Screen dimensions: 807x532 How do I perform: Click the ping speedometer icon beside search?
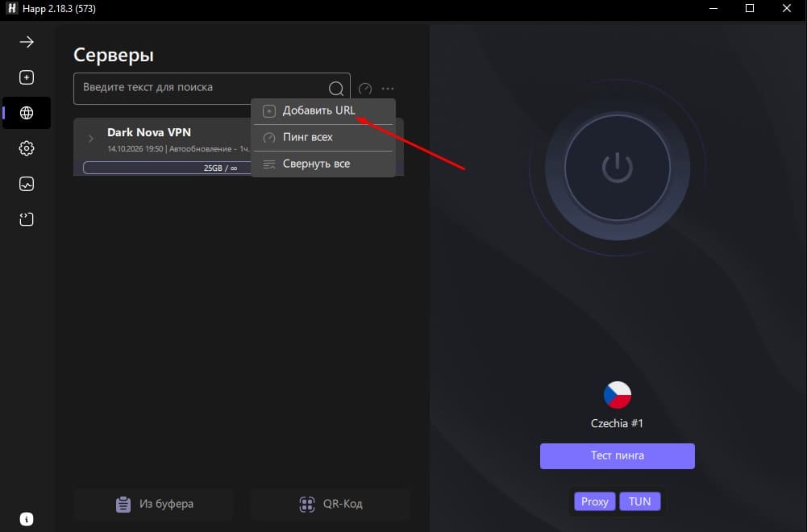pos(365,89)
